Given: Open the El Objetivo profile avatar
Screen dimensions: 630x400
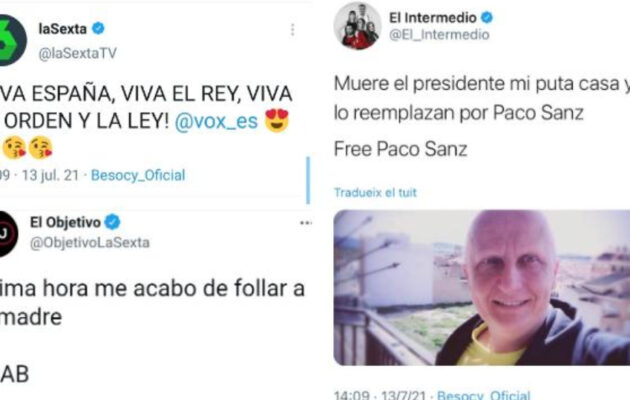Looking at the screenshot, I should pos(8,234).
